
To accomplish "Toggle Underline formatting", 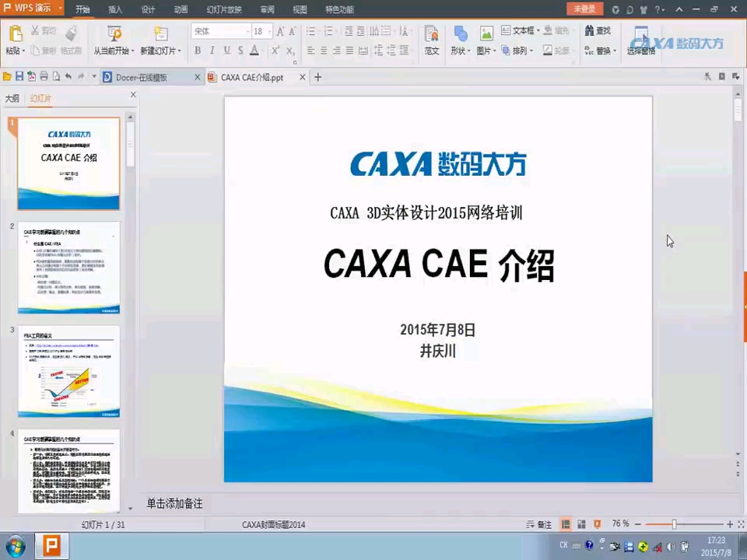I will [226, 50].
